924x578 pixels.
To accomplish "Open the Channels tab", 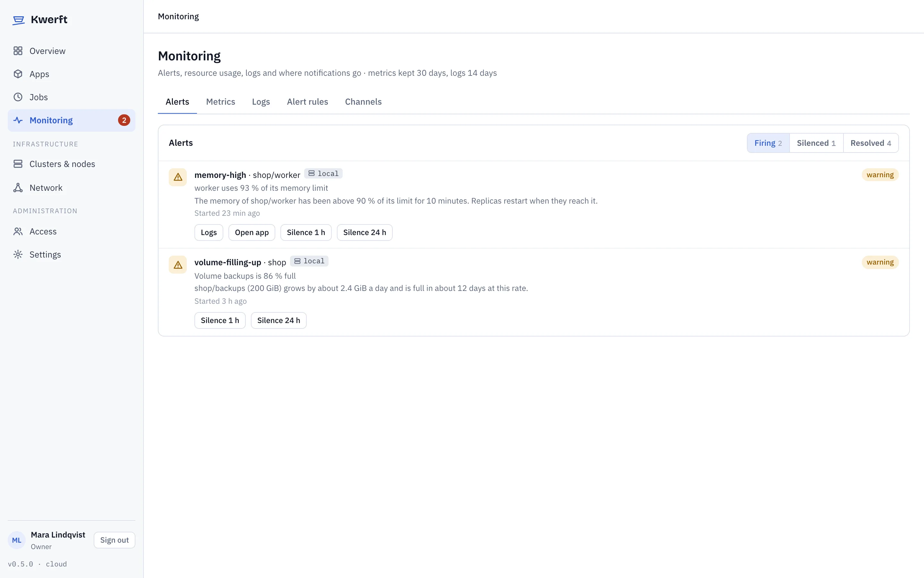I will tap(363, 102).
